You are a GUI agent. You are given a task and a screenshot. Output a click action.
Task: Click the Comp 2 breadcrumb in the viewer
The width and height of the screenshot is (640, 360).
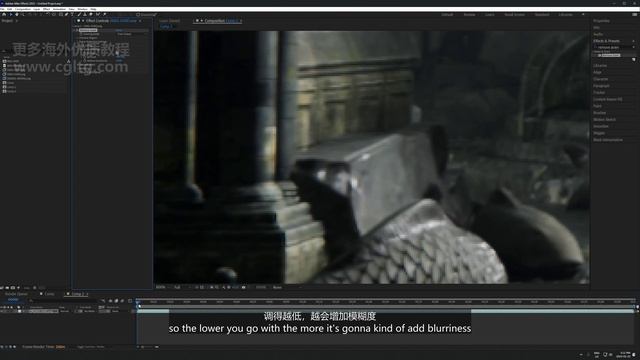[166, 27]
